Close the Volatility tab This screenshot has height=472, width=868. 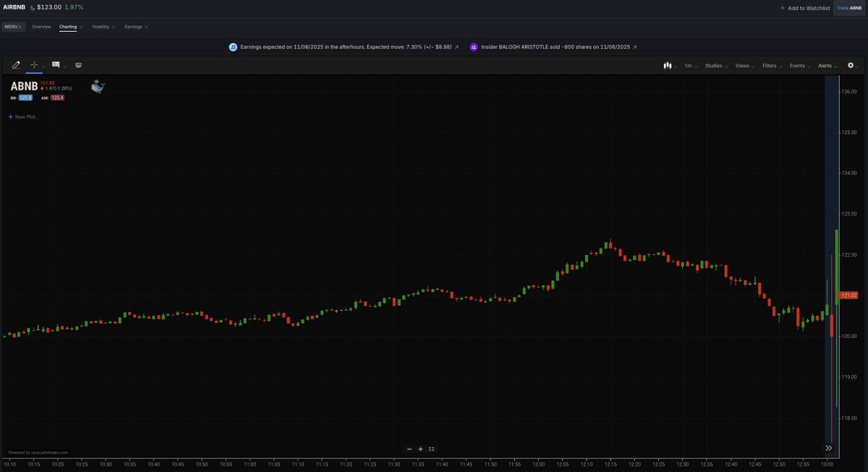click(x=114, y=27)
